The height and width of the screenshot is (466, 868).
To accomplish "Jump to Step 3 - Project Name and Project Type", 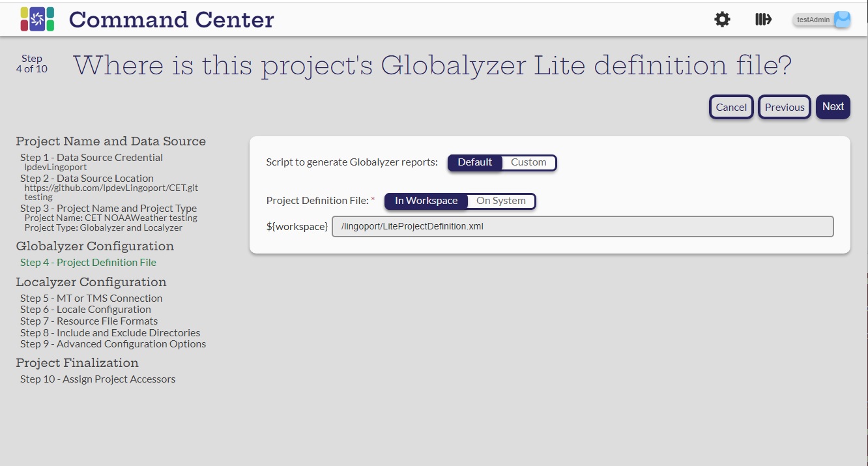I will coord(108,209).
